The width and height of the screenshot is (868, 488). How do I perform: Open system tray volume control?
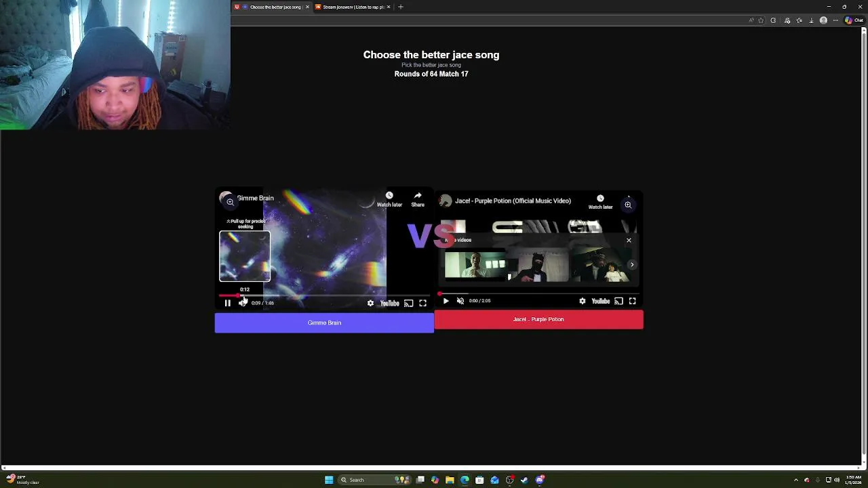tap(836, 480)
